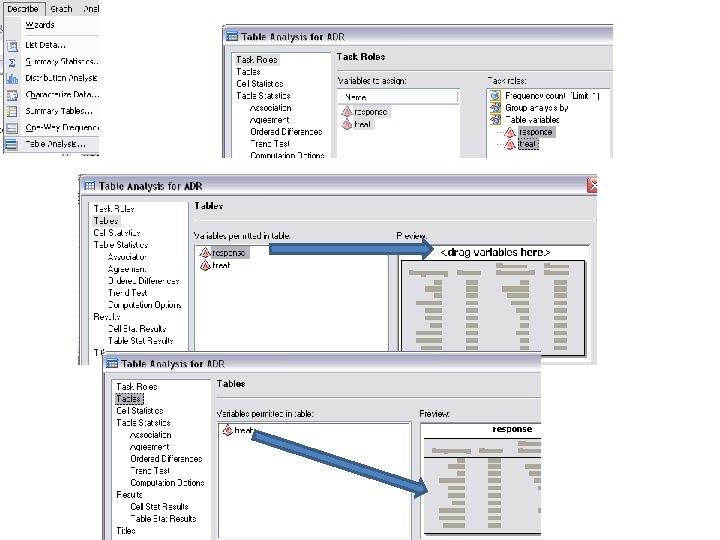Select Computation Options in middle window

click(145, 305)
